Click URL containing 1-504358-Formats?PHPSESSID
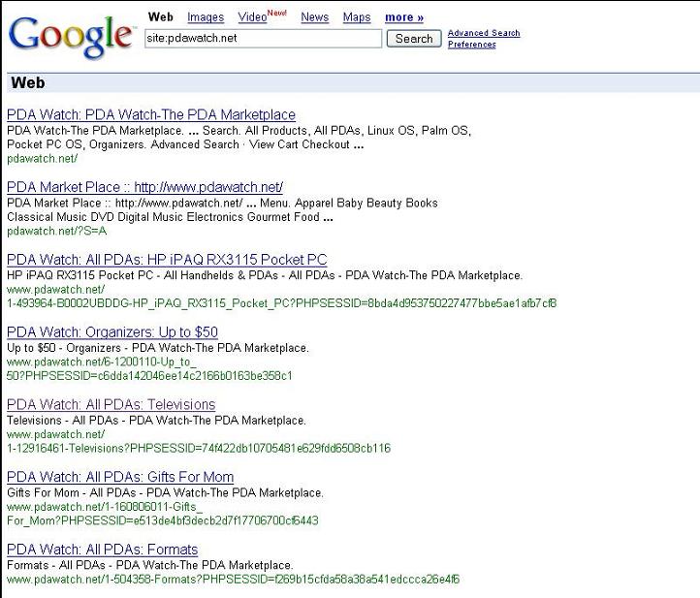700x598 pixels. [233, 580]
